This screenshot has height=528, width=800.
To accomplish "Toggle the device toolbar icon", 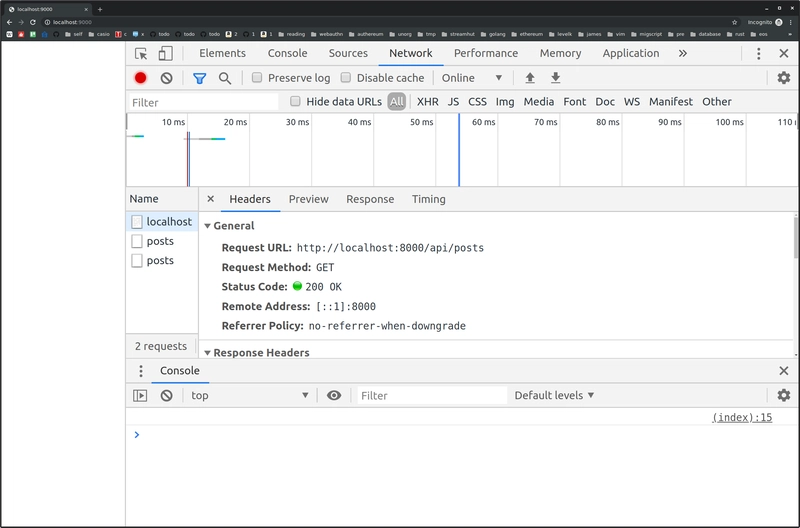I will [165, 54].
